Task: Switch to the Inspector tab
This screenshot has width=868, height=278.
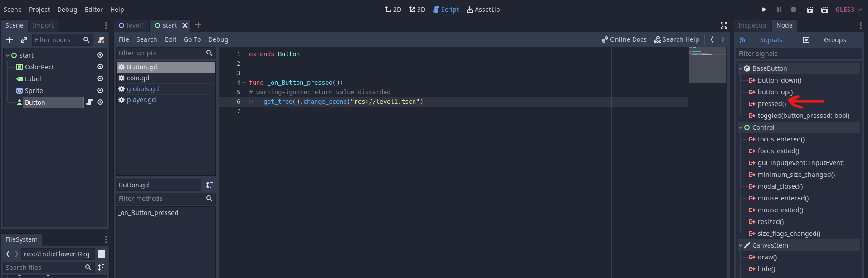Action: 752,25
